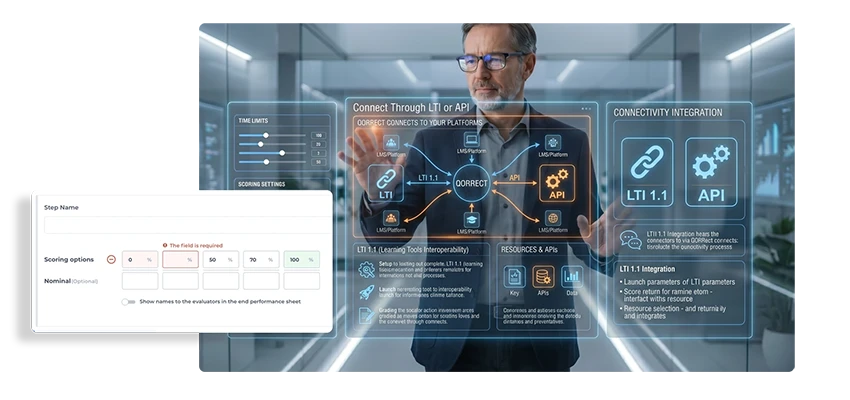Click the Time Limits value box showing 20
This screenshot has height=400, width=850.
[x=318, y=144]
